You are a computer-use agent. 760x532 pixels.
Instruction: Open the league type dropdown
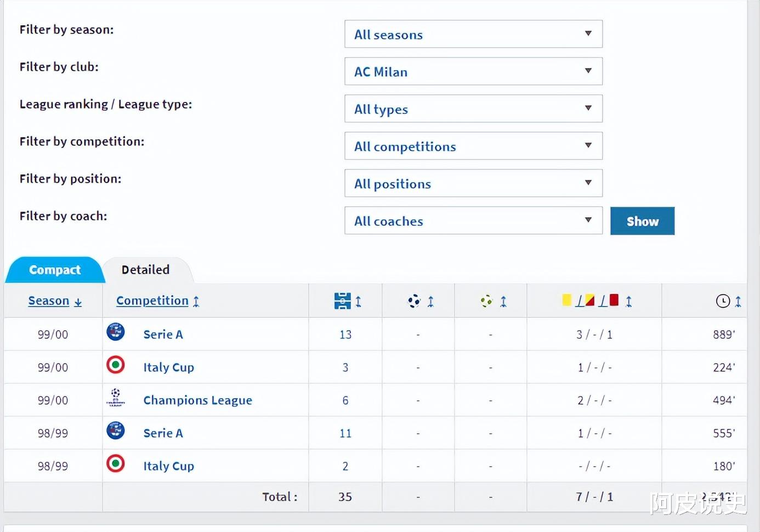(x=473, y=109)
